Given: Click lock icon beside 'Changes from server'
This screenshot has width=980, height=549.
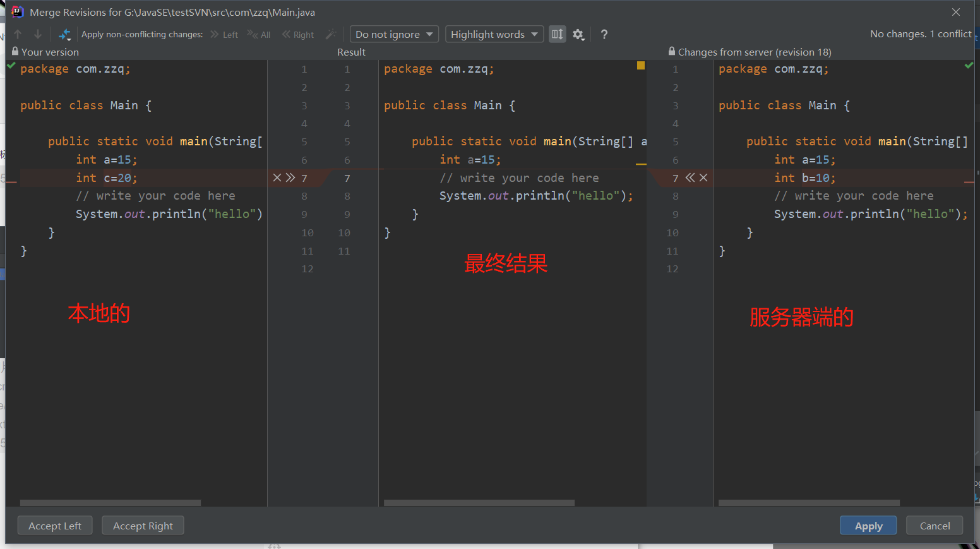Looking at the screenshot, I should pos(672,51).
